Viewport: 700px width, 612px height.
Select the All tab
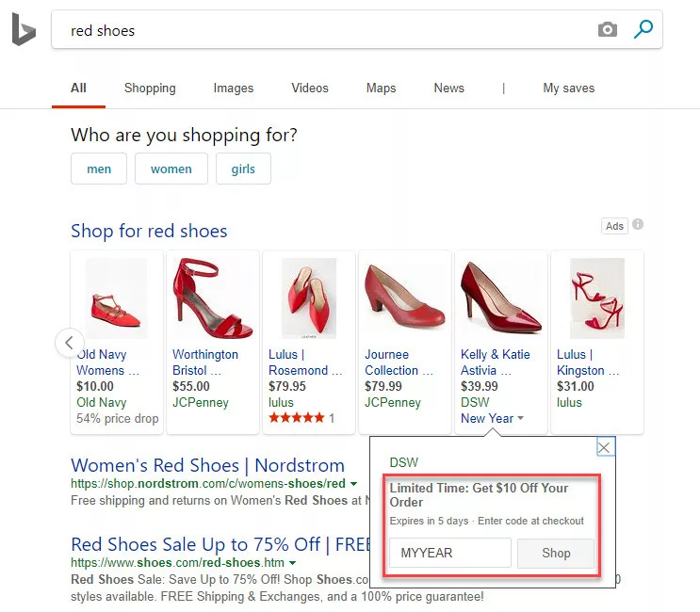[78, 88]
